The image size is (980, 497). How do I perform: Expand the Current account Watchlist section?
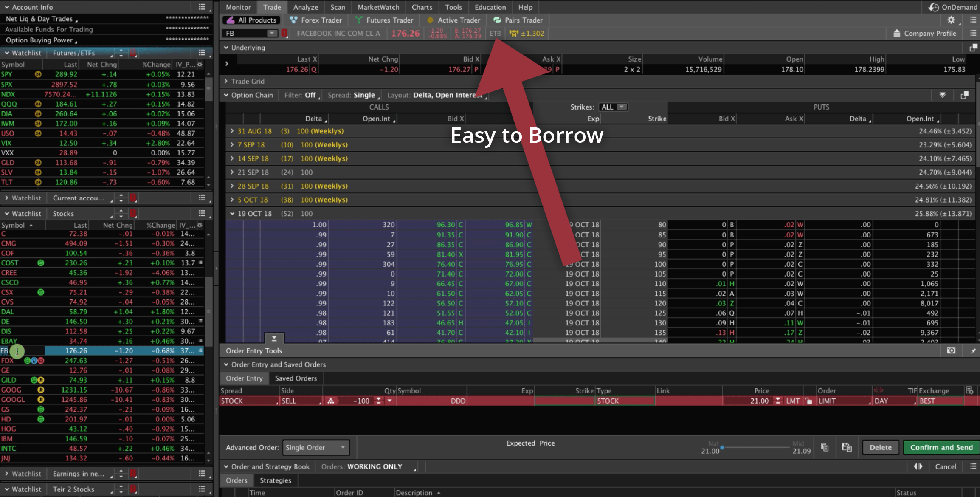coord(7,198)
